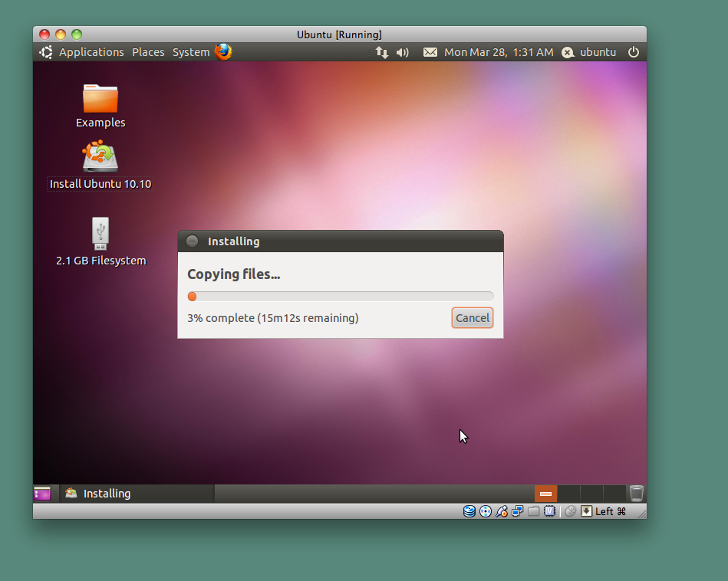Image resolution: width=728 pixels, height=581 pixels.
Task: Click the shared folders icon in VirtualBox status bar
Action: pos(533,511)
